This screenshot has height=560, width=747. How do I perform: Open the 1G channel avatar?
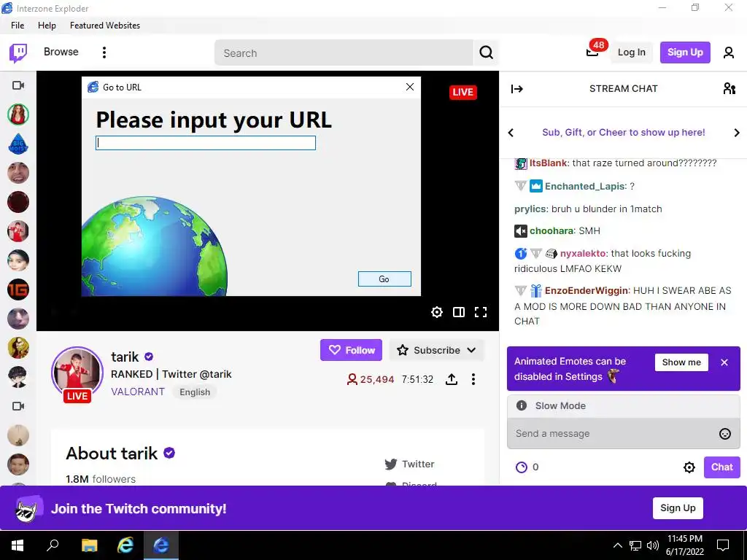[18, 289]
